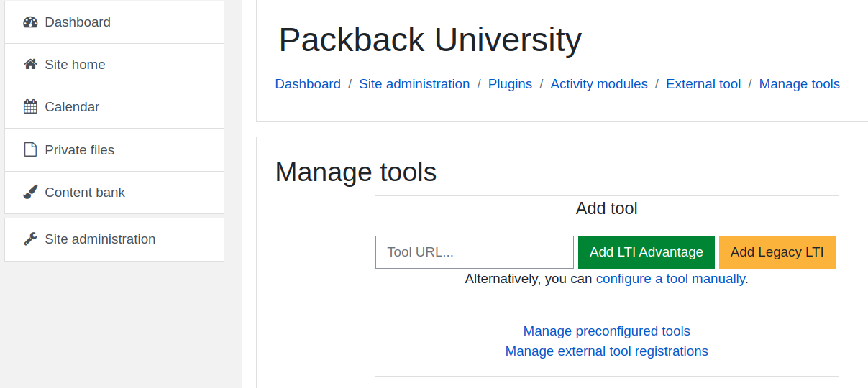This screenshot has width=868, height=388.
Task: Click the Site home house icon
Action: [30, 65]
